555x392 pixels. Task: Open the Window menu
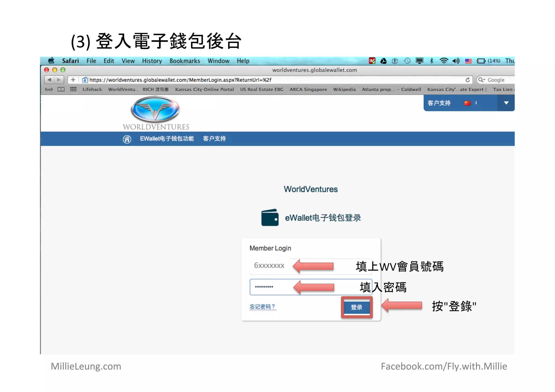[x=218, y=61]
